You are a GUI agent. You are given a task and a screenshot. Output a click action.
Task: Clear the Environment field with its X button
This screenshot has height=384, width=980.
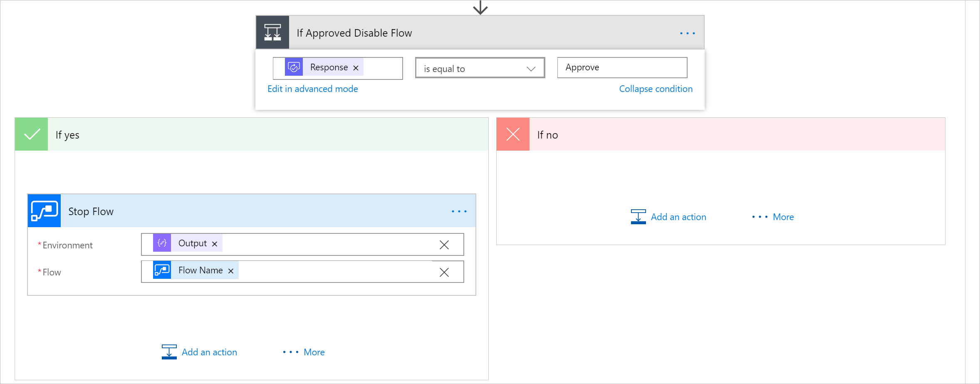point(444,245)
